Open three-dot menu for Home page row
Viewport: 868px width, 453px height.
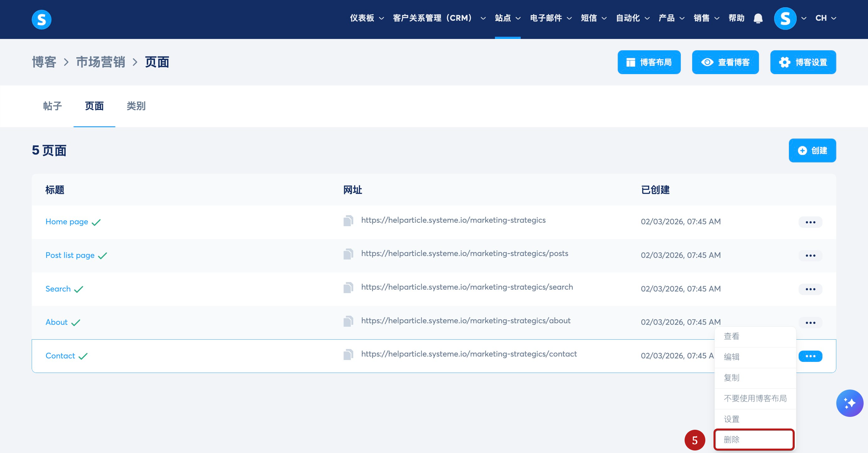(810, 222)
